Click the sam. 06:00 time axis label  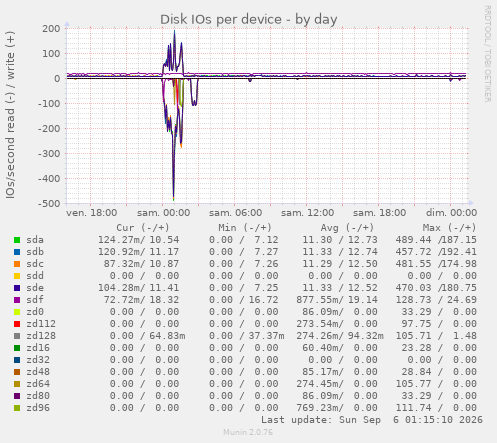(235, 213)
